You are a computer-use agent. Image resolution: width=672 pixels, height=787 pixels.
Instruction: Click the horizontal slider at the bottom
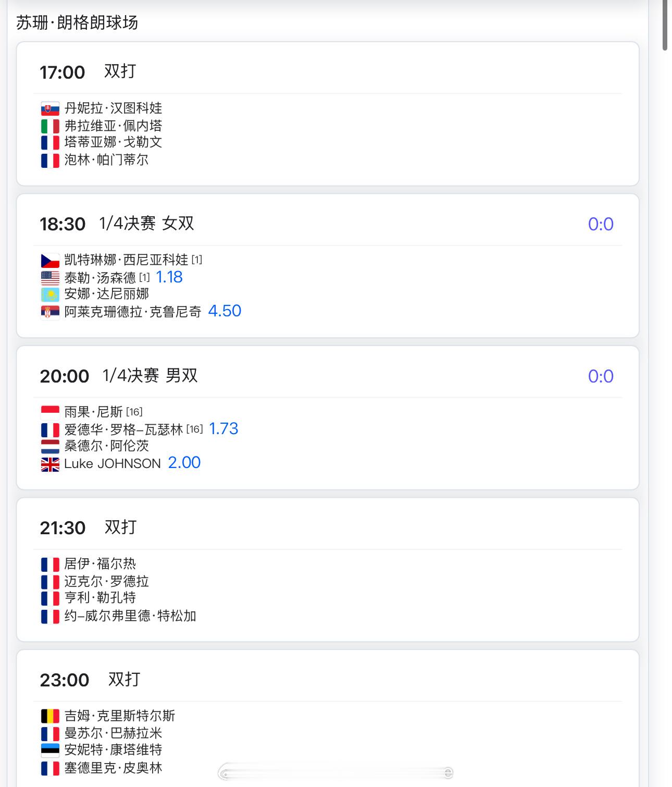coord(335,772)
